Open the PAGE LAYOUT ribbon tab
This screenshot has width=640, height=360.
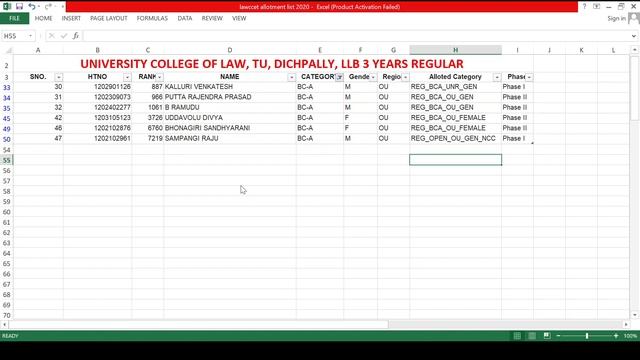coord(109,18)
